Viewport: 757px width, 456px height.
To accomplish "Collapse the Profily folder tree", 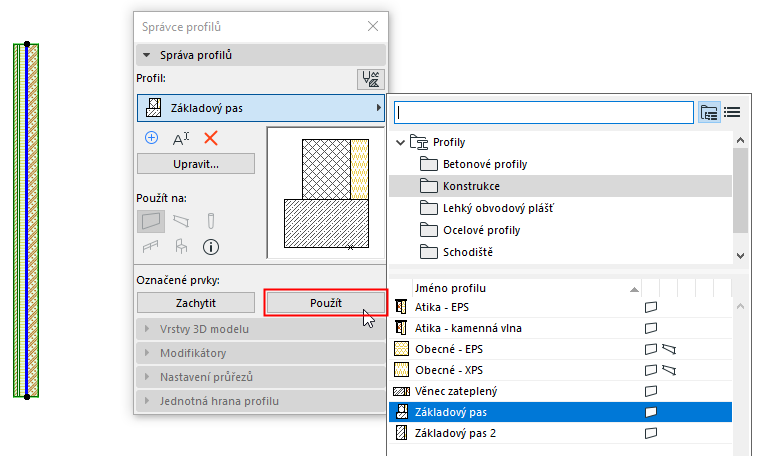I will [x=401, y=142].
